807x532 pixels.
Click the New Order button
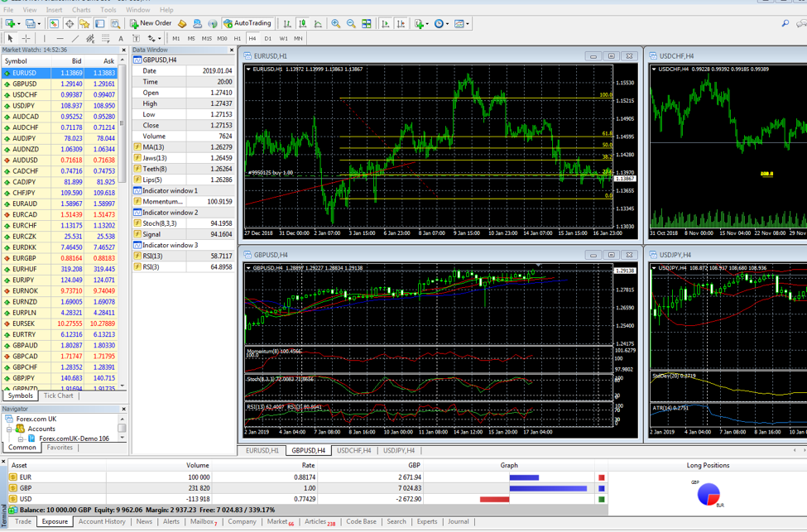(x=151, y=23)
